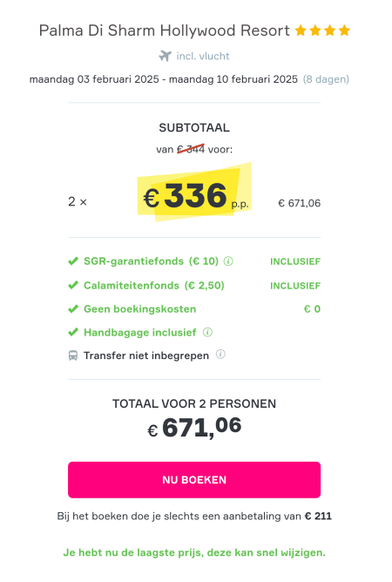Click the checkmark beside Handbagage inclusief
The height and width of the screenshot is (582, 392).
tap(73, 332)
